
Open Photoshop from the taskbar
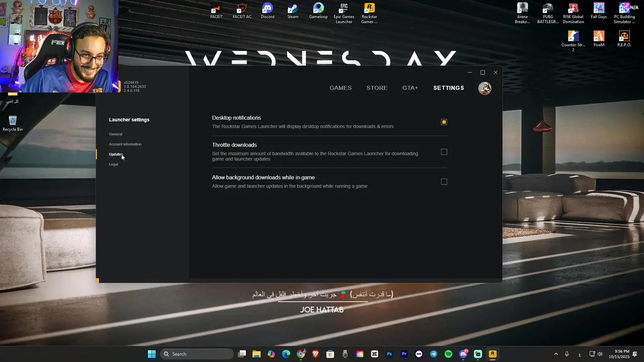[x=389, y=354]
